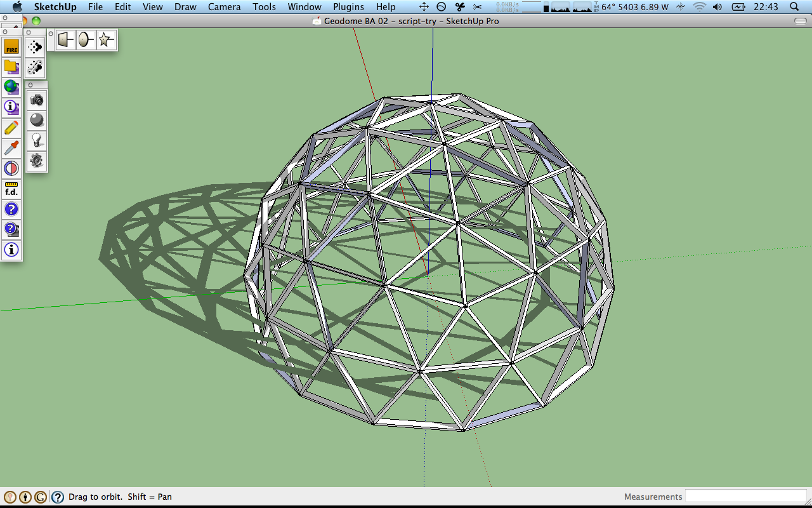Click the red and blue half-circle icon

click(x=11, y=168)
